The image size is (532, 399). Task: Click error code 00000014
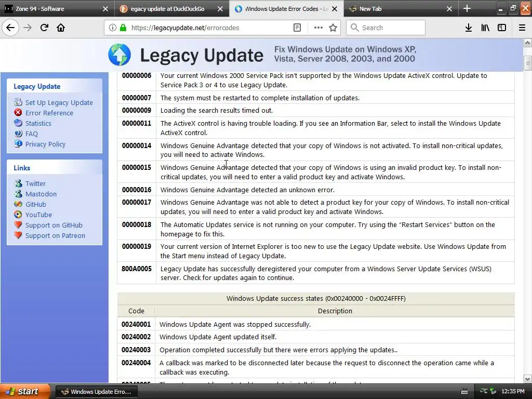[137, 145]
